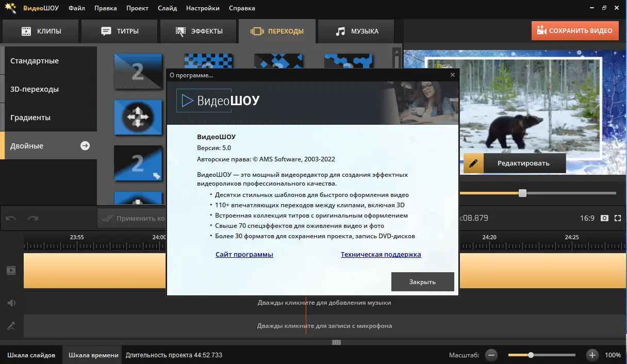Viewport: 627px width, 364px height.
Task: Click the checkered blue transition thumbnail
Action: [x=208, y=61]
